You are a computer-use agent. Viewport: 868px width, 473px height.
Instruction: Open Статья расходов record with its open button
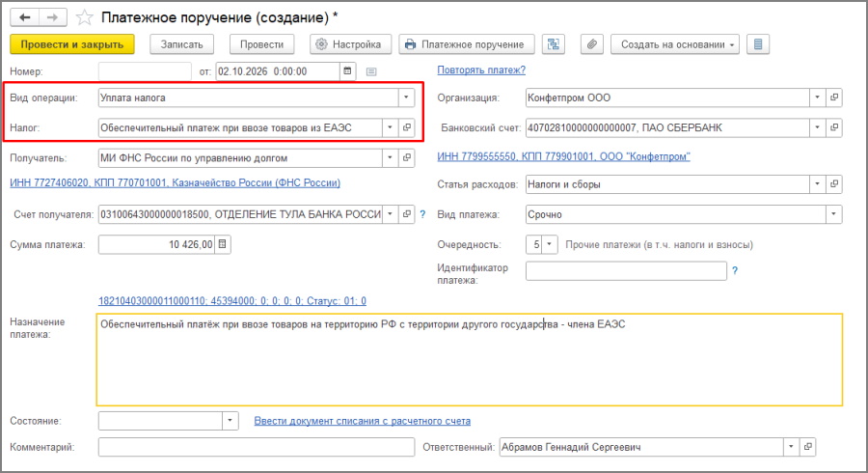click(834, 183)
